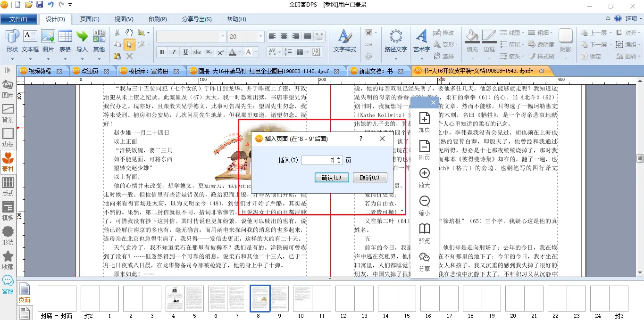Select the pointer selection tool
644x320 pixels.
[x=129, y=45]
